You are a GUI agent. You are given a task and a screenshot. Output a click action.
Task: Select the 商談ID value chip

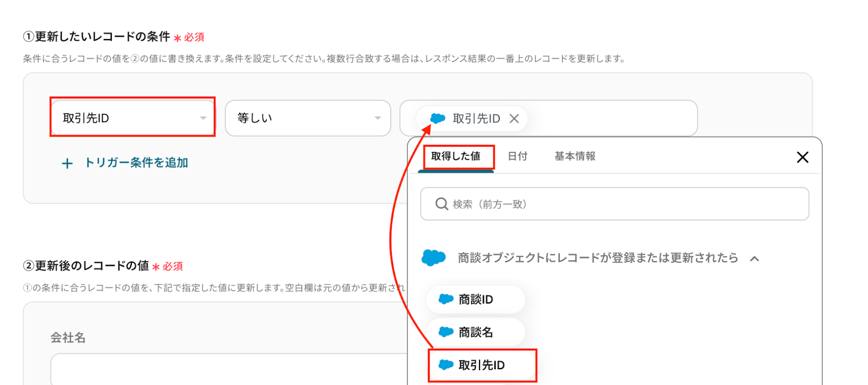click(475, 299)
